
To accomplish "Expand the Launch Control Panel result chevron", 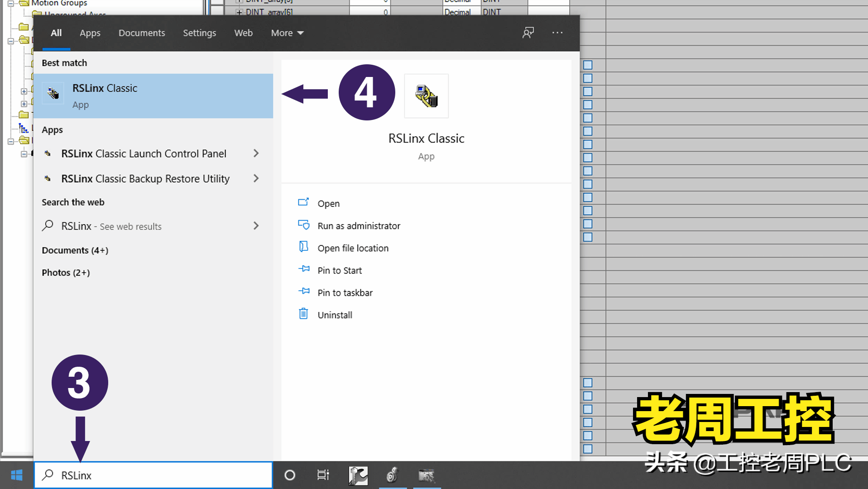I will (x=256, y=153).
